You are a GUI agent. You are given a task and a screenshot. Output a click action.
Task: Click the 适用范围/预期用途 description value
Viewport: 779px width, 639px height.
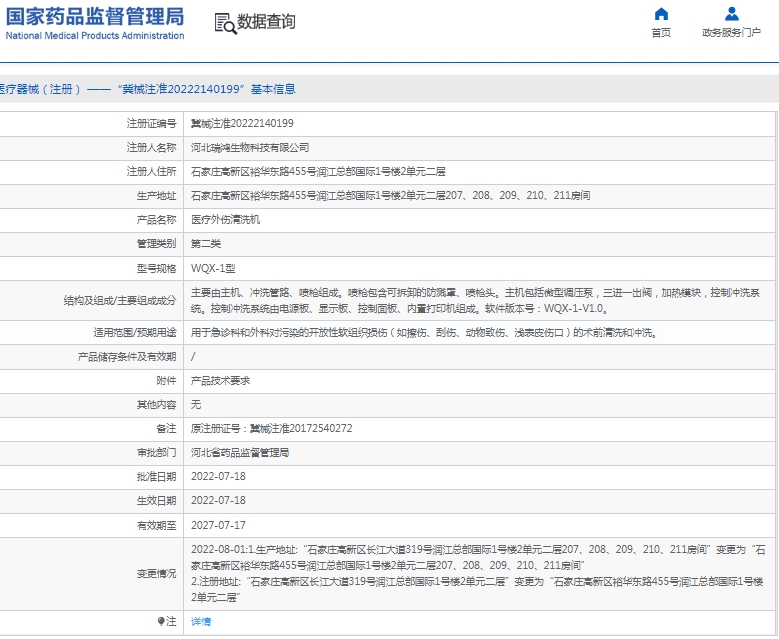[x=424, y=332]
